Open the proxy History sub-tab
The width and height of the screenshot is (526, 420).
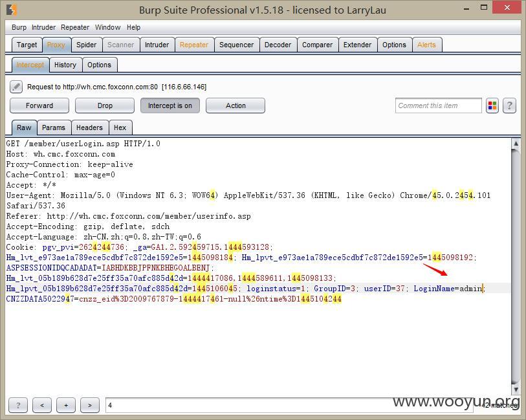pos(65,65)
